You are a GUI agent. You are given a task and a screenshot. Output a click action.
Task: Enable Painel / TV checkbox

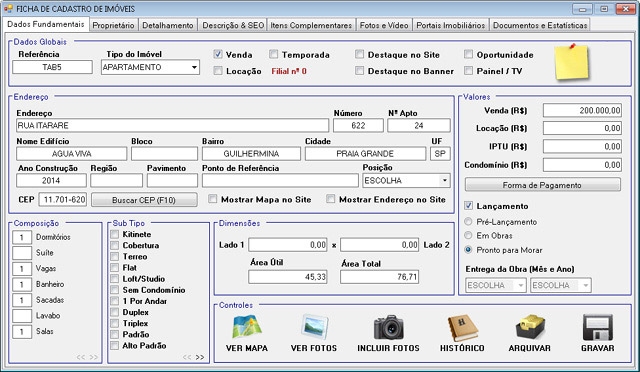tap(469, 71)
